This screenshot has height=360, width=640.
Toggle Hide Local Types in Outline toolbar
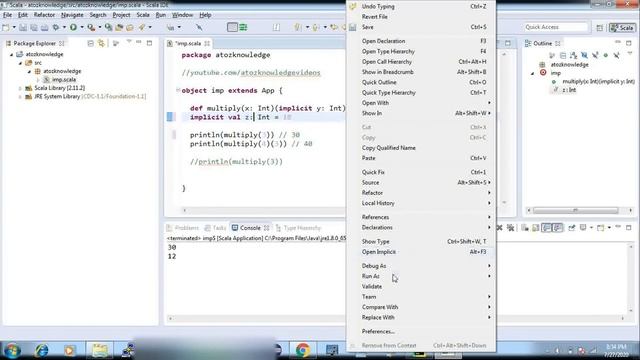(x=616, y=55)
